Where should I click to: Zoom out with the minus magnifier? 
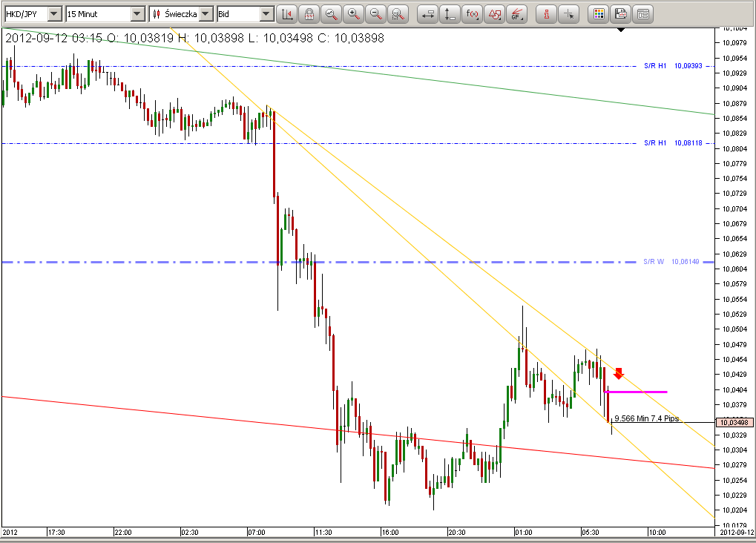tap(375, 15)
